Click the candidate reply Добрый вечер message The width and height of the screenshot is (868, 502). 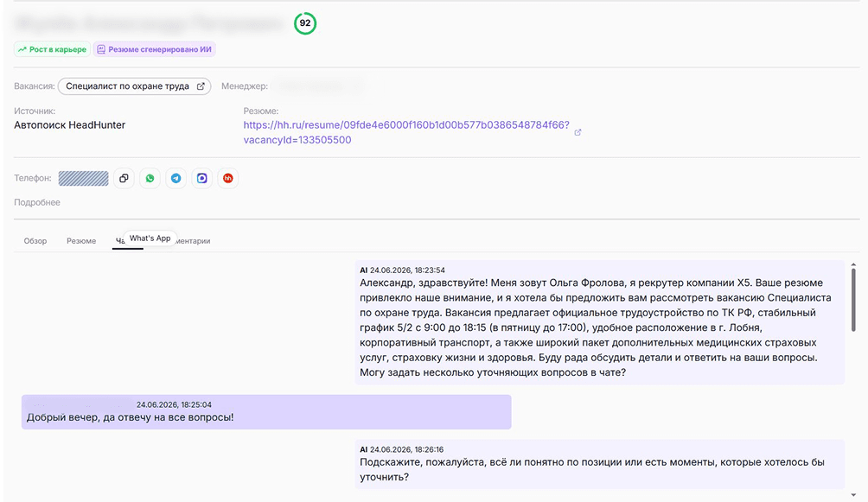(266, 412)
